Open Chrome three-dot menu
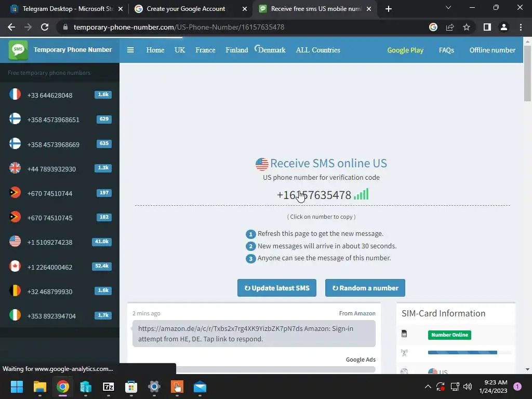This screenshot has height=399, width=532. [x=521, y=27]
